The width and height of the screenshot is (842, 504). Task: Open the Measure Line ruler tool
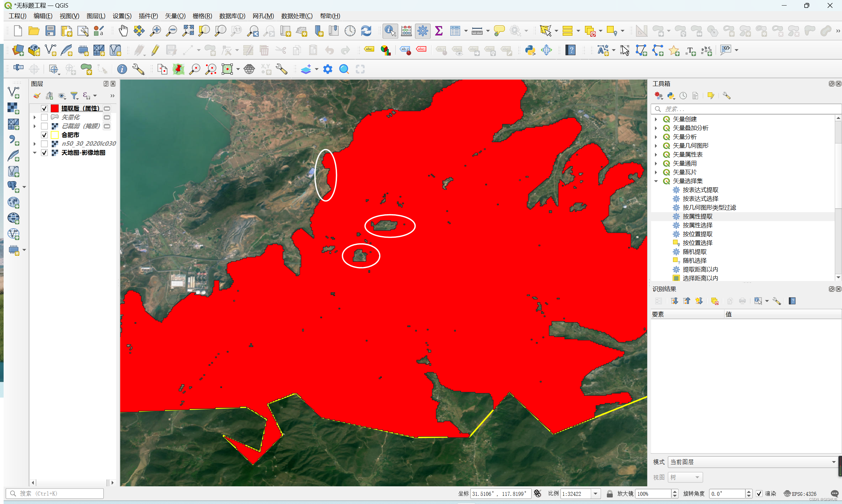pos(477,31)
